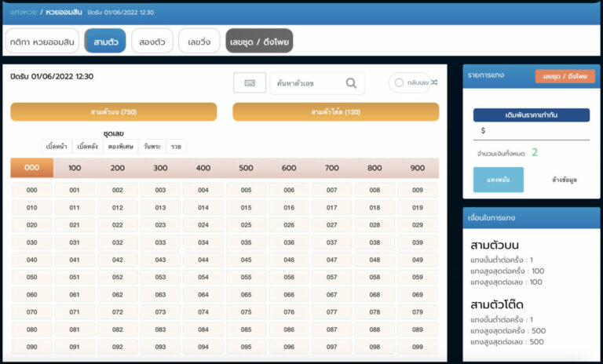Click the รวย number set option
Screen dimensions: 603x364
click(x=175, y=147)
